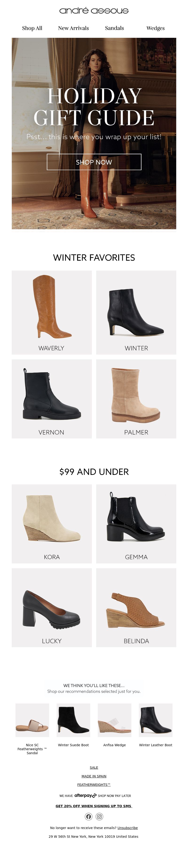Select the Sandals navigation link

coord(114,28)
